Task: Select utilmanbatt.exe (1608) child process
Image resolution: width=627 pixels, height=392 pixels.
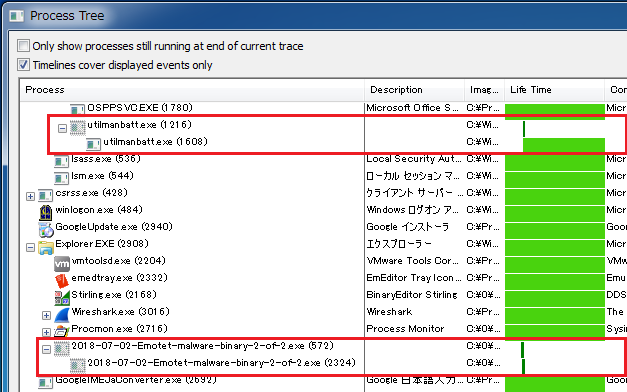Action: (x=155, y=142)
